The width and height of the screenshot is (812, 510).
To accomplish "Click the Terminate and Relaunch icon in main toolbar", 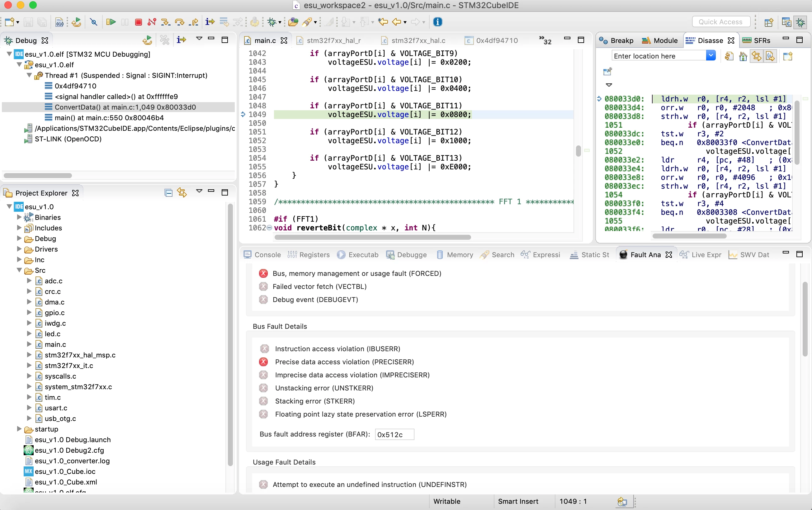I will (x=77, y=22).
